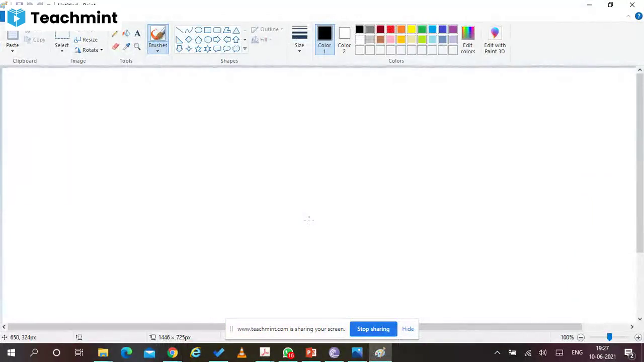The height and width of the screenshot is (362, 644).
Task: Pick the green color swatch
Action: [x=422, y=30]
